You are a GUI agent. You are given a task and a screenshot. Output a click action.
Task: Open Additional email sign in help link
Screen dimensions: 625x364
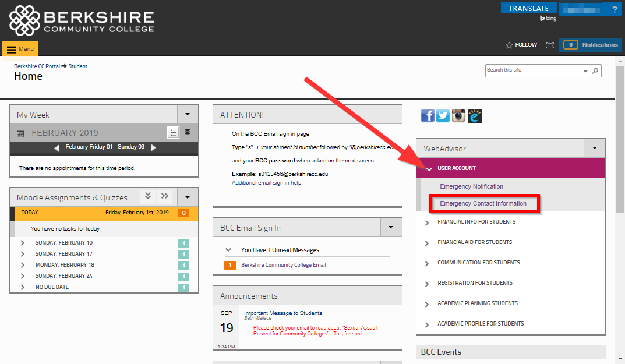point(266,183)
